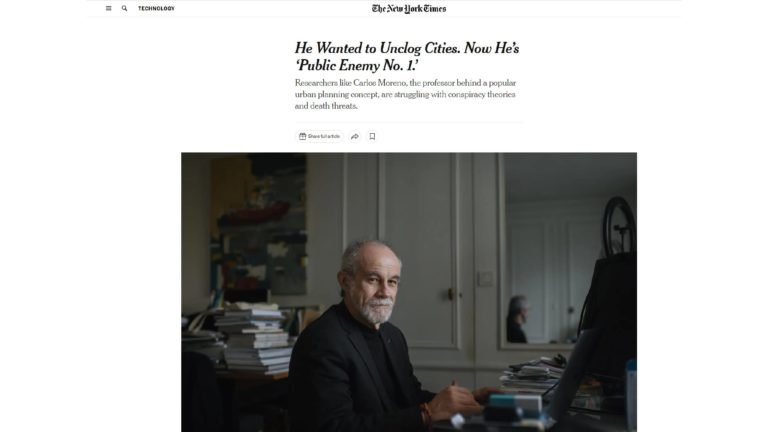This screenshot has height=432, width=768.
Task: Go to the Technology section
Action: (x=156, y=8)
